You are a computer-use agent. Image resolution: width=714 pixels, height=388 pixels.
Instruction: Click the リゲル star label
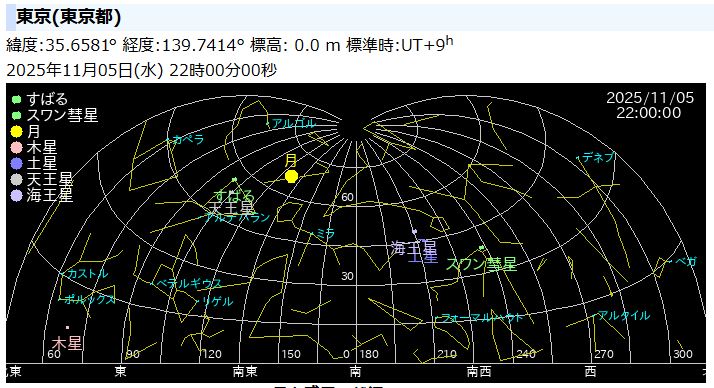click(218, 301)
